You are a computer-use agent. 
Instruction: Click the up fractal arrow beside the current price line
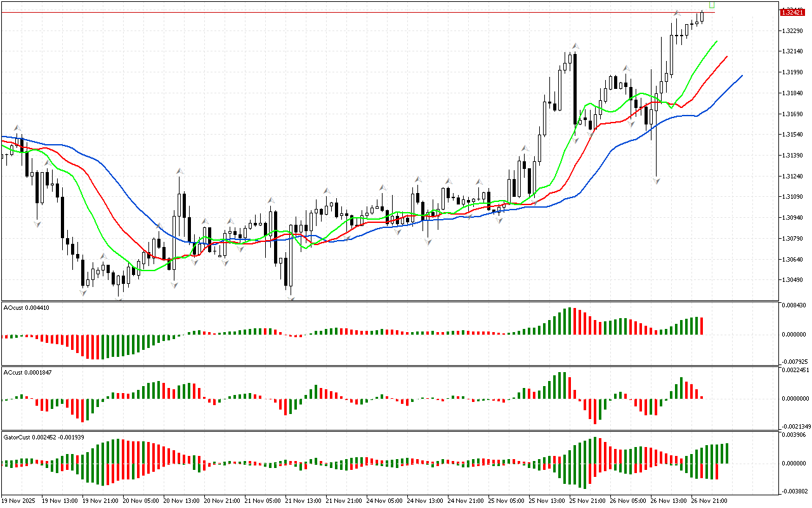[677, 13]
